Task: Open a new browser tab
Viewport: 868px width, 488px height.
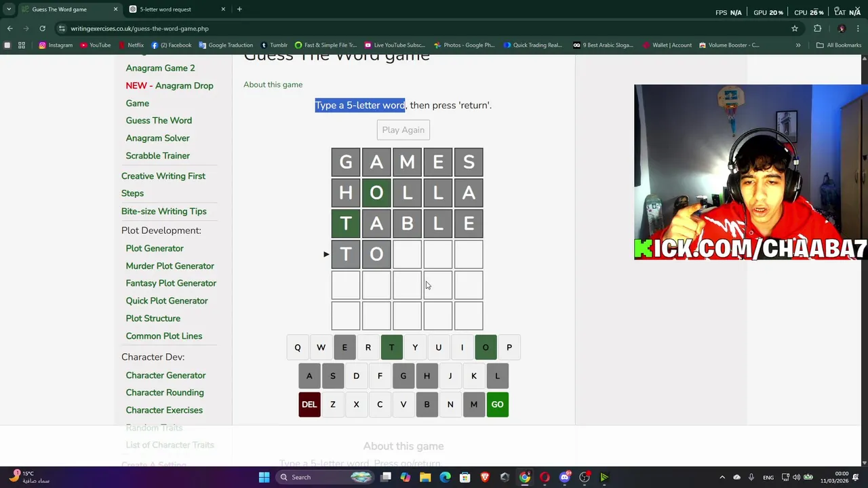Action: click(239, 9)
